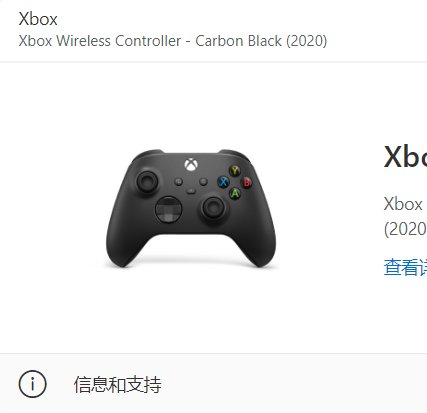The width and height of the screenshot is (427, 413).
Task: Click the yellow Y button on controller
Action: pos(235,171)
